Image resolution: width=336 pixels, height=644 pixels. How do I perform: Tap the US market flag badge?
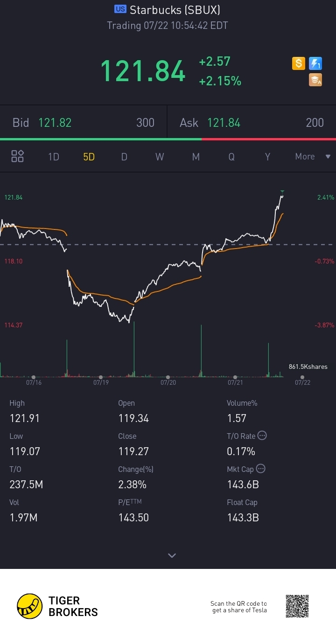(x=120, y=9)
